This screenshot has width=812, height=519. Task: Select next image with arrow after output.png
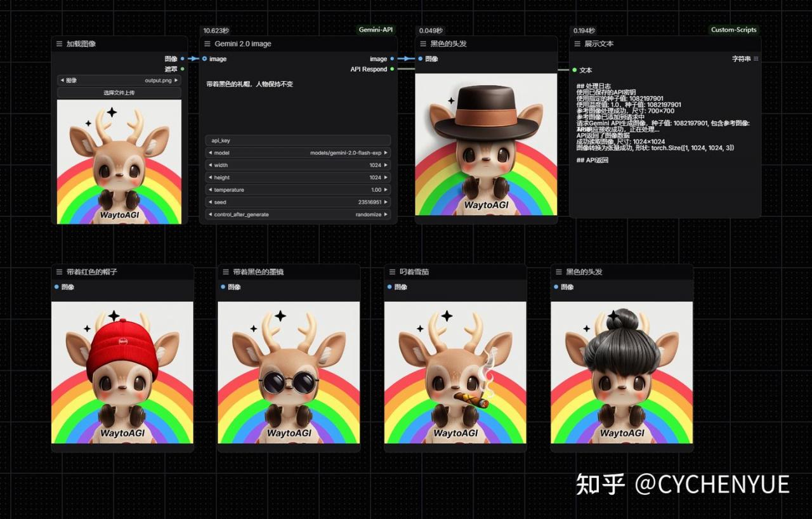(x=176, y=81)
